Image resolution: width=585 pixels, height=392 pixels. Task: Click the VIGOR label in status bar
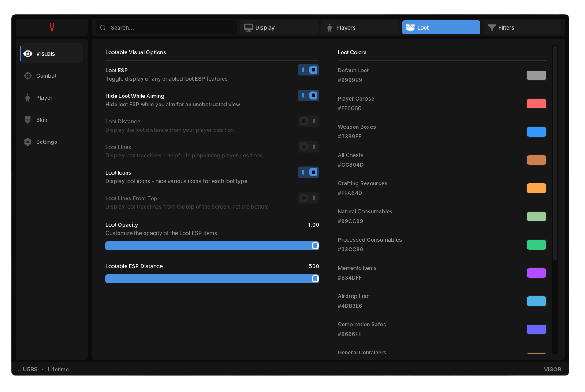(x=553, y=370)
